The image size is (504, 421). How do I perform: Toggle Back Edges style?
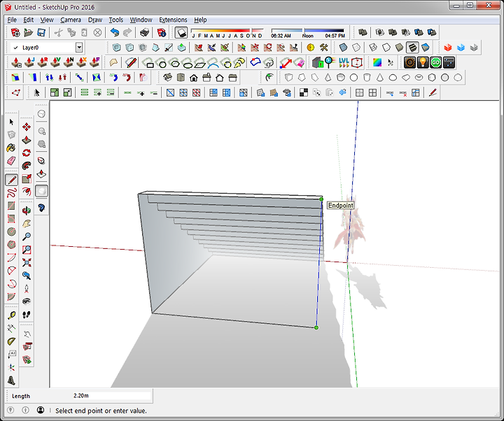coord(356,48)
